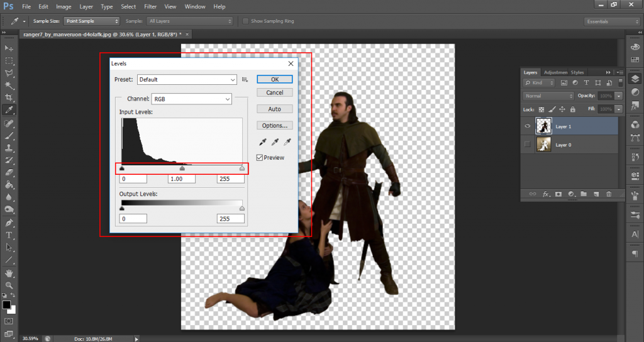
Task: Click the Auto button in Levels
Action: click(x=275, y=109)
